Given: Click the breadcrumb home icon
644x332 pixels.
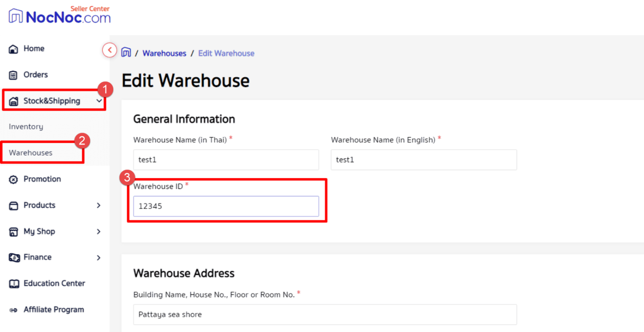Looking at the screenshot, I should [126, 52].
